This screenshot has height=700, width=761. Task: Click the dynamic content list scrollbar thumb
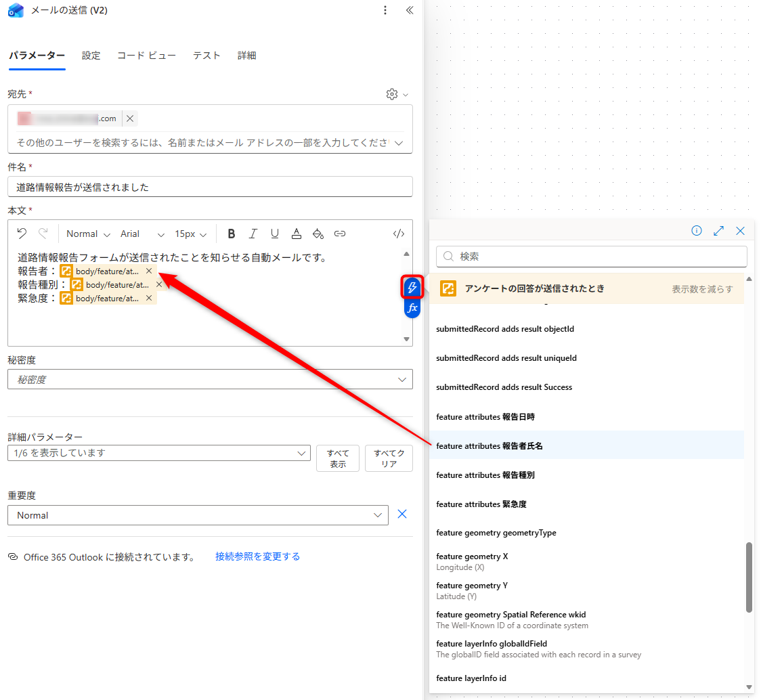[x=749, y=577]
